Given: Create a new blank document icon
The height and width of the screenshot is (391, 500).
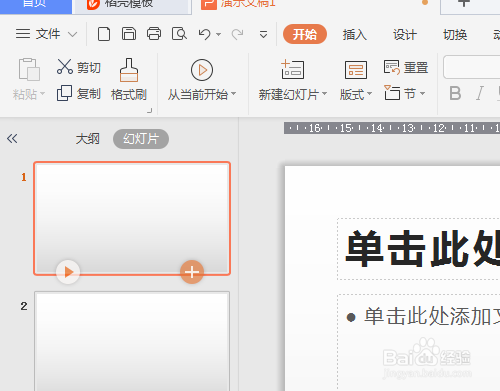Looking at the screenshot, I should (104, 34).
